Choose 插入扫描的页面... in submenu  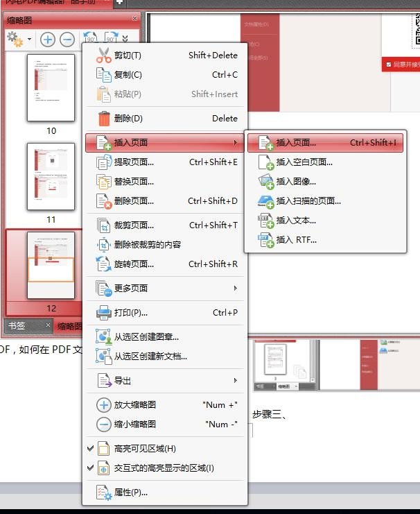(325, 200)
